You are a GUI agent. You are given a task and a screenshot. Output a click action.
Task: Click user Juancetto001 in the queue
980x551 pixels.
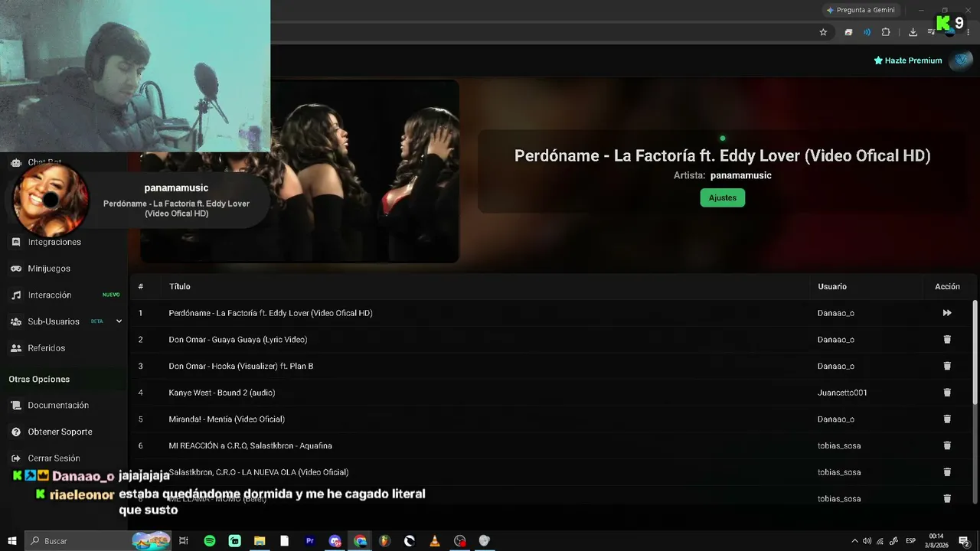coord(842,393)
